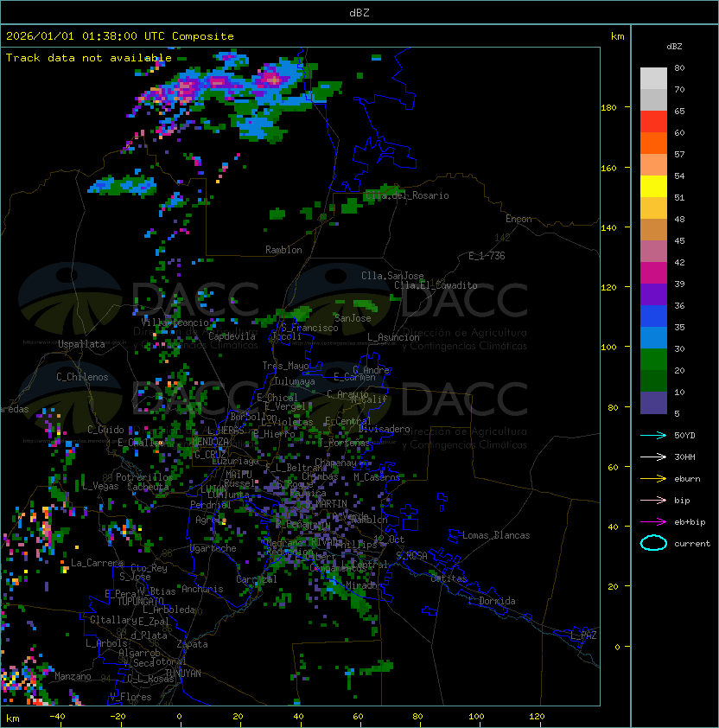This screenshot has height=728, width=719.
Task: Pick the light gray swatch below 80 dBZ
Action: pyautogui.click(x=653, y=79)
